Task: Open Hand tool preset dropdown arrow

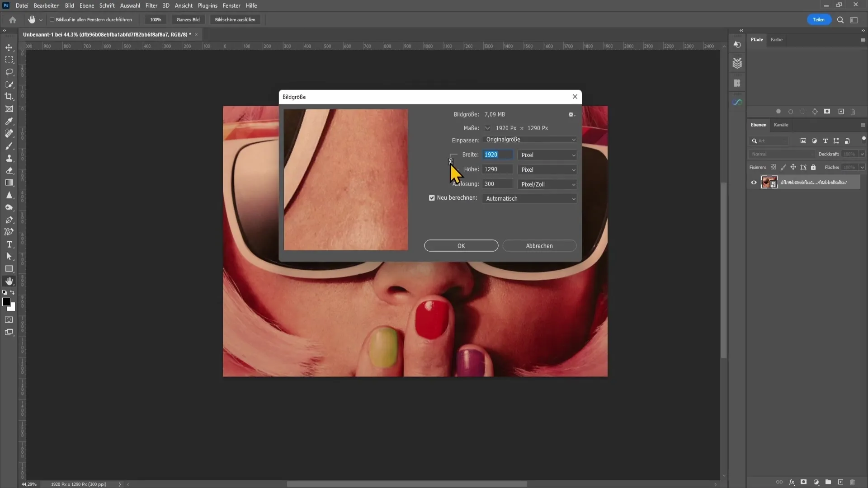Action: (x=41, y=20)
